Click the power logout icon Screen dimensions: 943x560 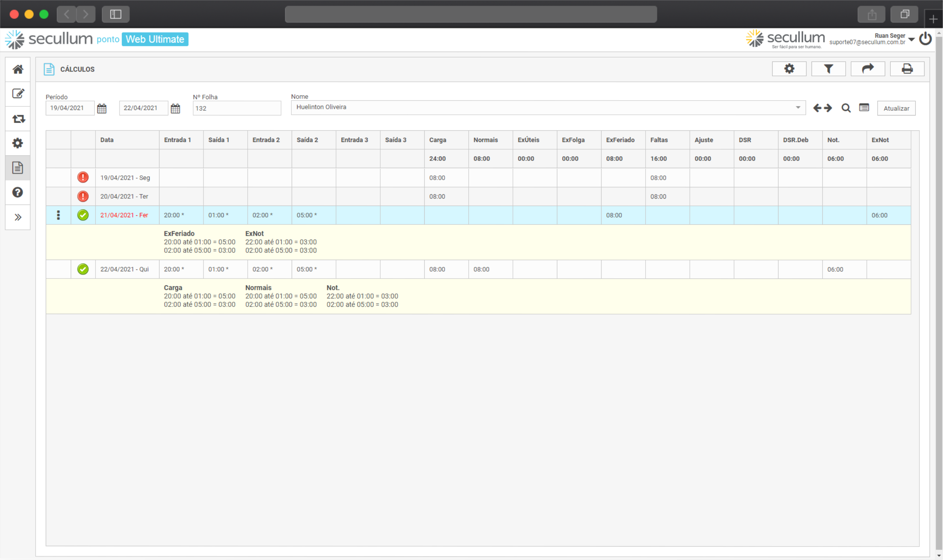925,39
